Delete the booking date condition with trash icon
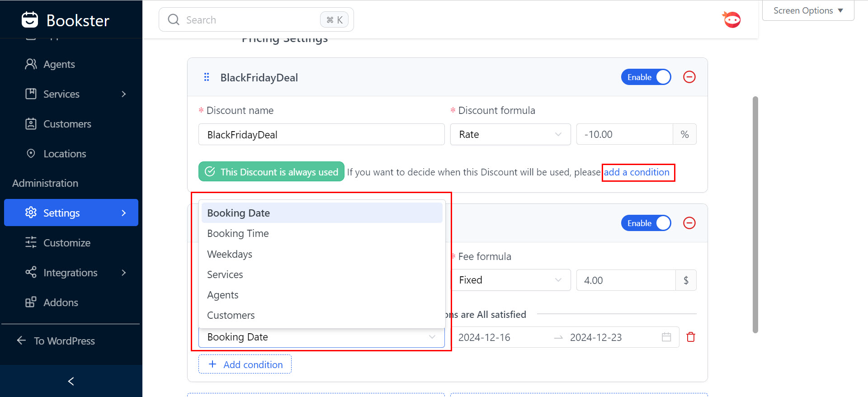The width and height of the screenshot is (868, 397). [690, 337]
